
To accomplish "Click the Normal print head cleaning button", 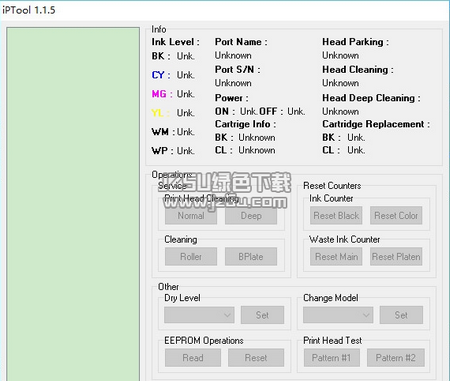I will (191, 216).
